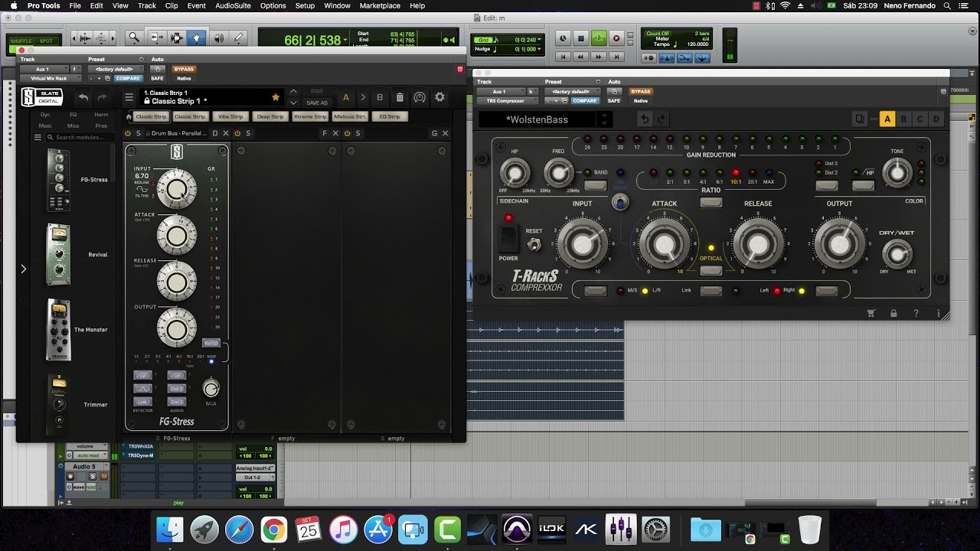Open the AudioSuite menu
The height and width of the screenshot is (551, 980).
click(x=233, y=5)
